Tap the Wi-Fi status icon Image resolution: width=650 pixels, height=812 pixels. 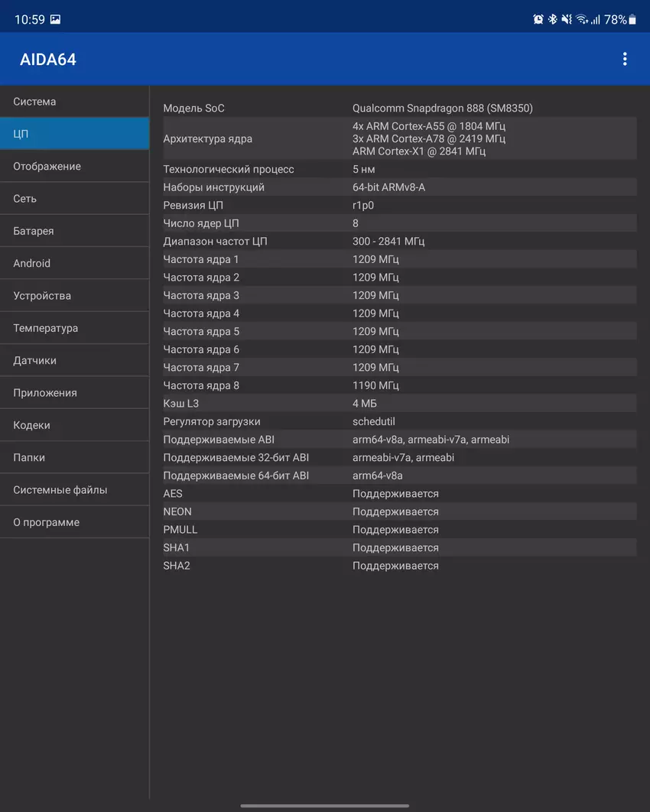click(x=581, y=20)
